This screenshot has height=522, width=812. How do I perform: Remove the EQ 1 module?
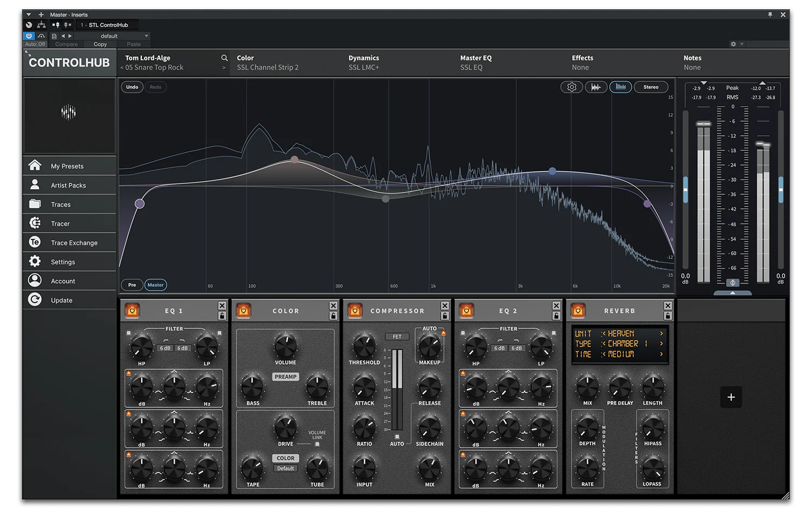point(222,306)
